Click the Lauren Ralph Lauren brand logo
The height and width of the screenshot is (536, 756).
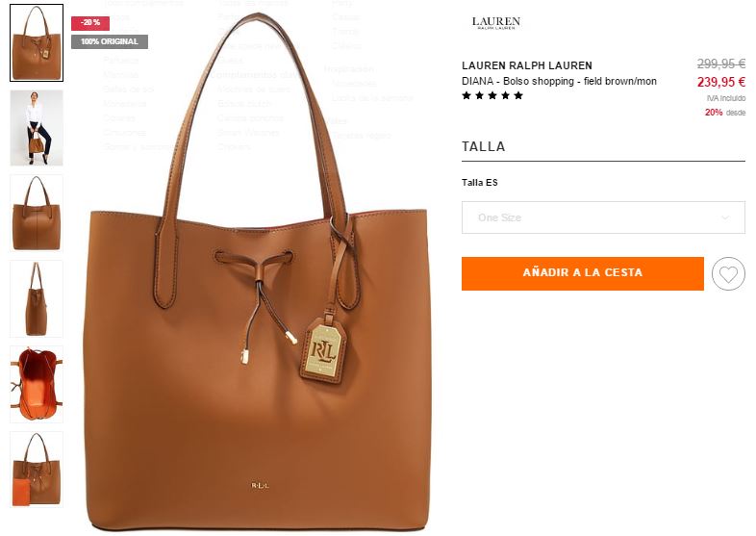(496, 23)
